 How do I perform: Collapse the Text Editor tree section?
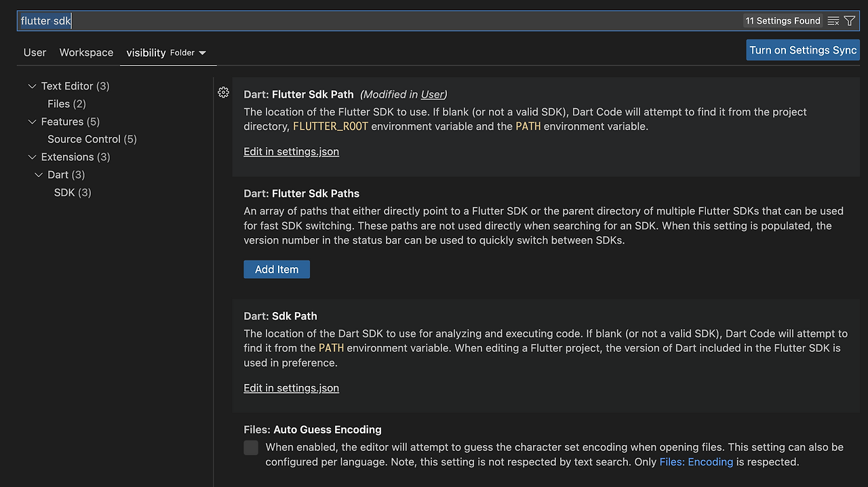coord(32,86)
